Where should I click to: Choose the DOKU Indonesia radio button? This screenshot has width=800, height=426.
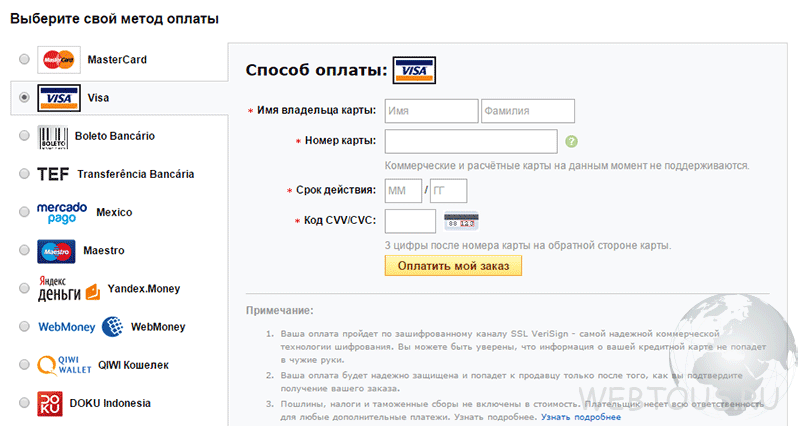tap(24, 403)
